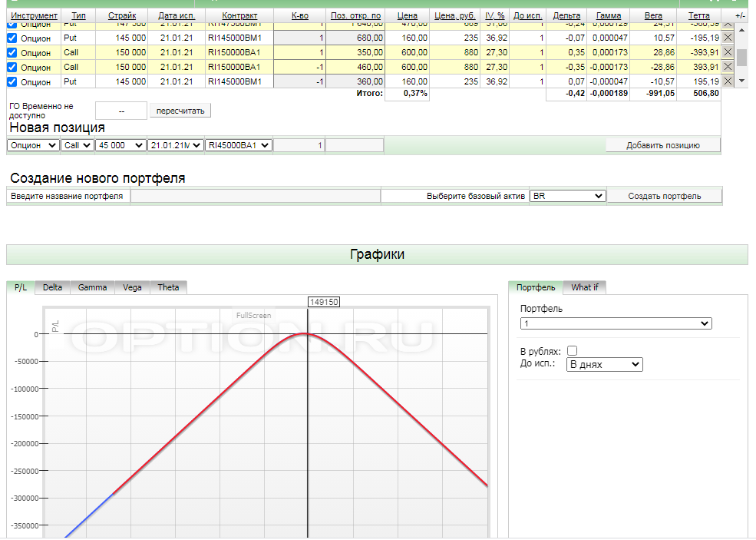Switch to the Gamma chart tab

(x=92, y=287)
